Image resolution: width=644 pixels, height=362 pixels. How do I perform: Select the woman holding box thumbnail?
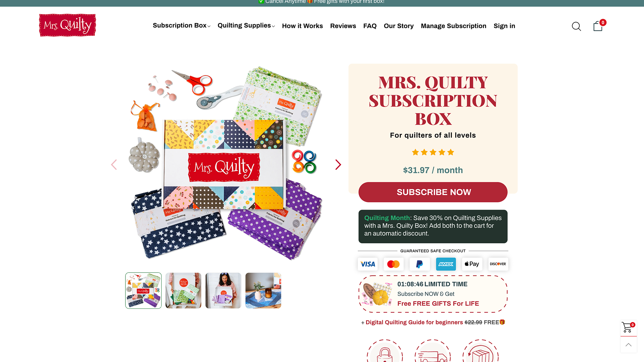point(223,291)
